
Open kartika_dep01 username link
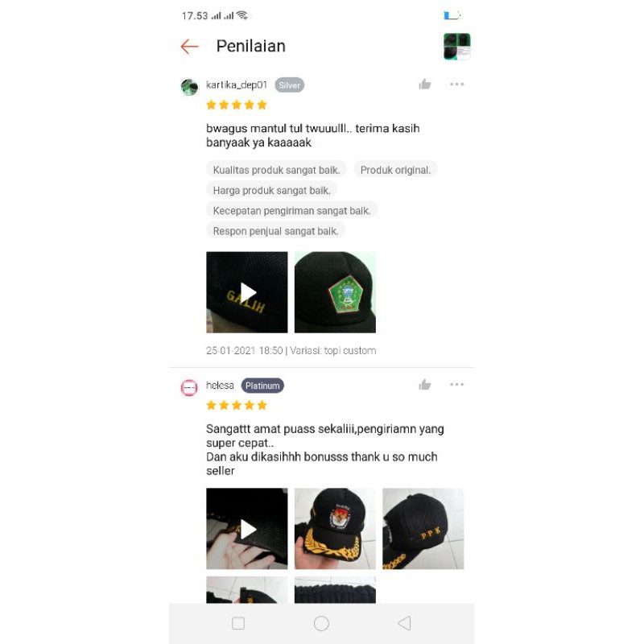tap(237, 85)
